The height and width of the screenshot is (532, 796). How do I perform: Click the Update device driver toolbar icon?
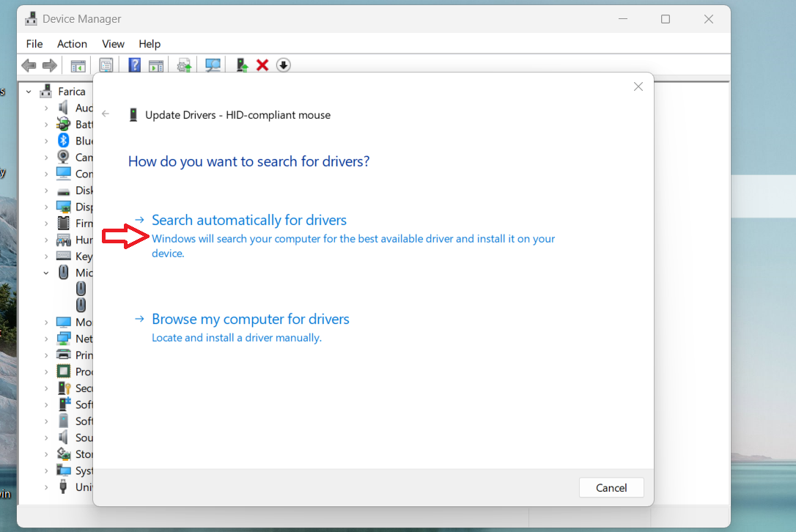(x=241, y=66)
